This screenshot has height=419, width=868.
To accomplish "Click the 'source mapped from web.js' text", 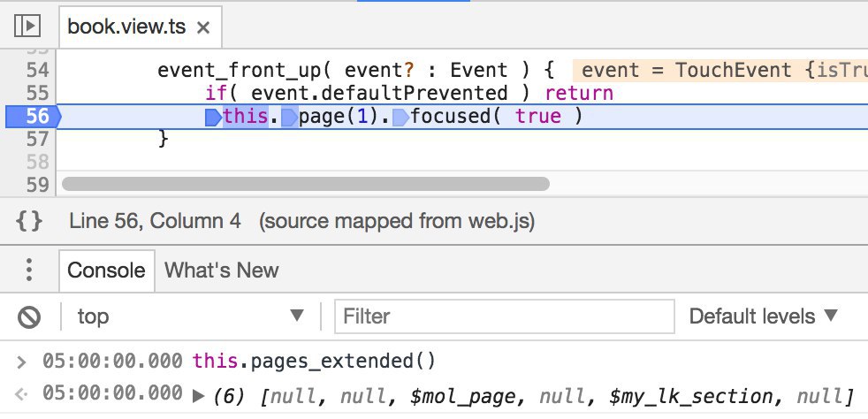I will click(396, 221).
